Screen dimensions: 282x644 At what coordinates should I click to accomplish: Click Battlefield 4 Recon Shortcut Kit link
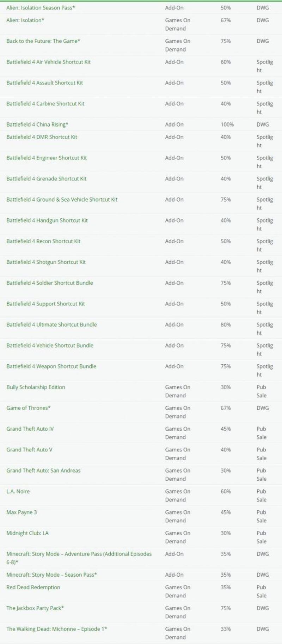click(x=43, y=241)
